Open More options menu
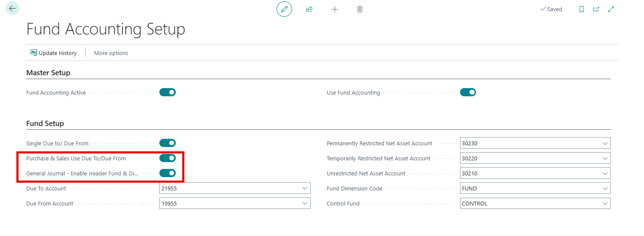 coord(111,53)
